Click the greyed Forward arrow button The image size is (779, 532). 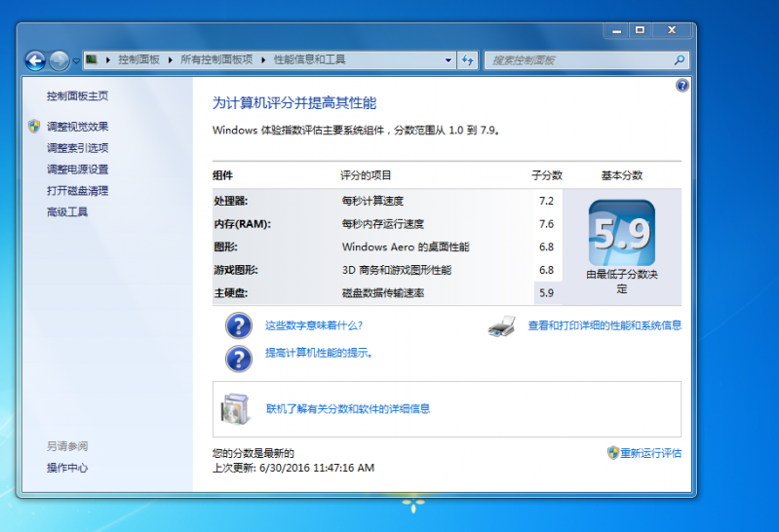(59, 61)
